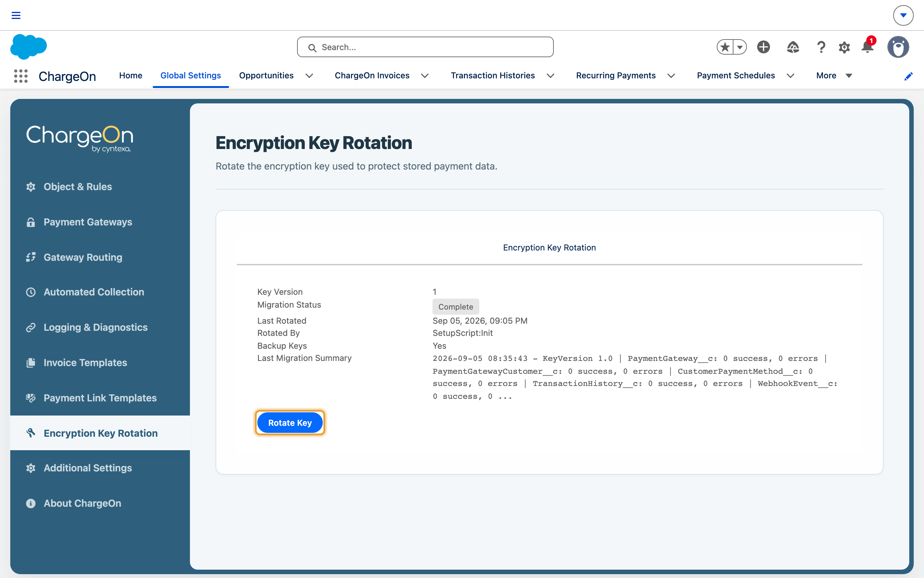Open the top-right circular dropdown button

pyautogui.click(x=903, y=15)
